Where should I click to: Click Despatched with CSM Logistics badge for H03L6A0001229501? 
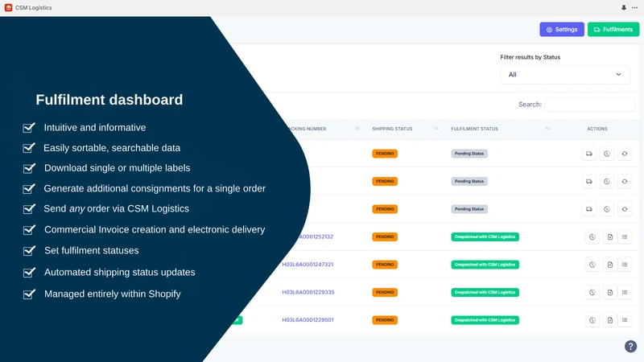point(485,320)
